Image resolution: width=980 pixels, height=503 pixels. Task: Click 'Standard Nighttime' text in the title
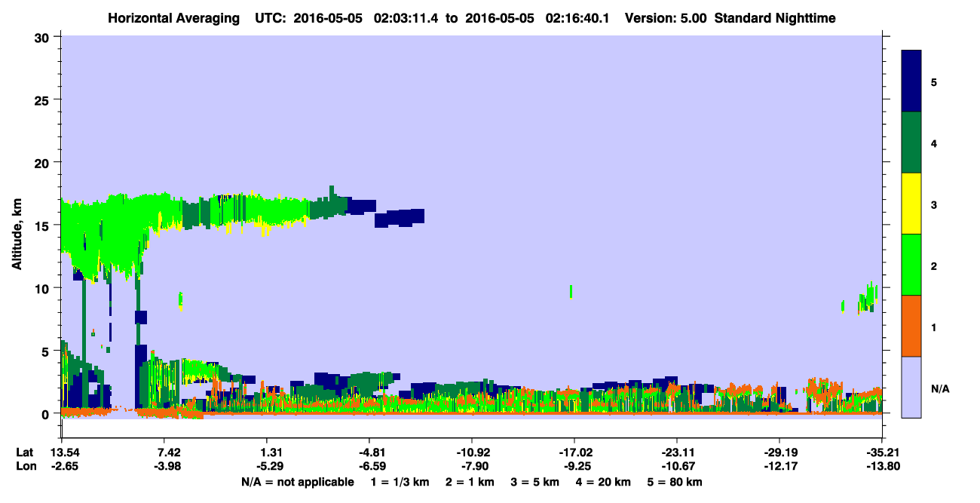point(775,18)
